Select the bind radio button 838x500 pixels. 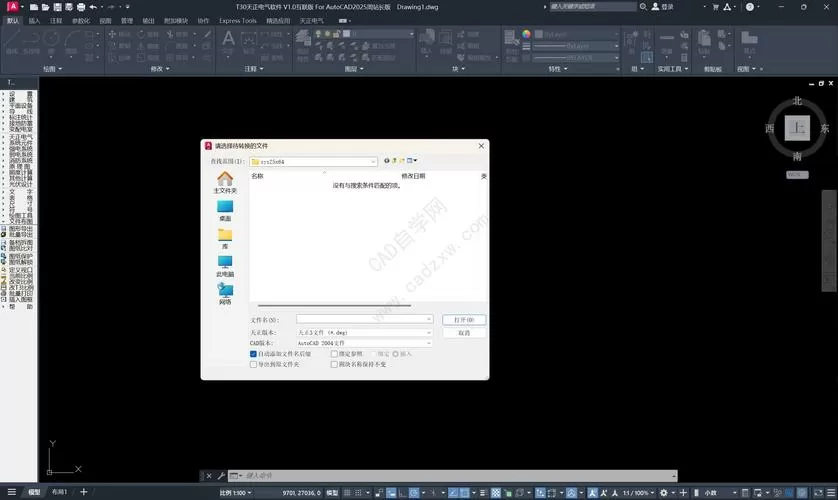tap(374, 354)
